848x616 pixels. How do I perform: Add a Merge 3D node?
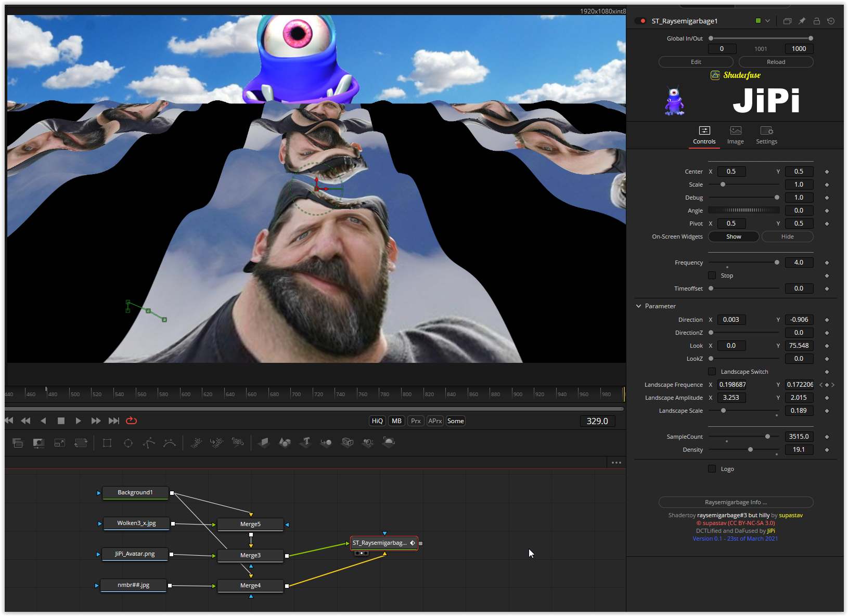(x=326, y=443)
